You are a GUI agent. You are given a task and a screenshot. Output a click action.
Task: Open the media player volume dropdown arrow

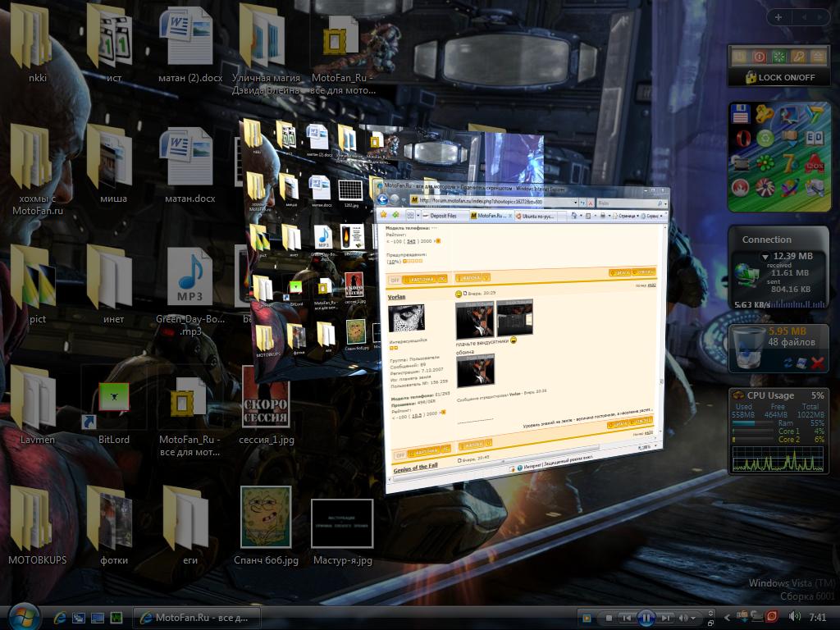[694, 618]
